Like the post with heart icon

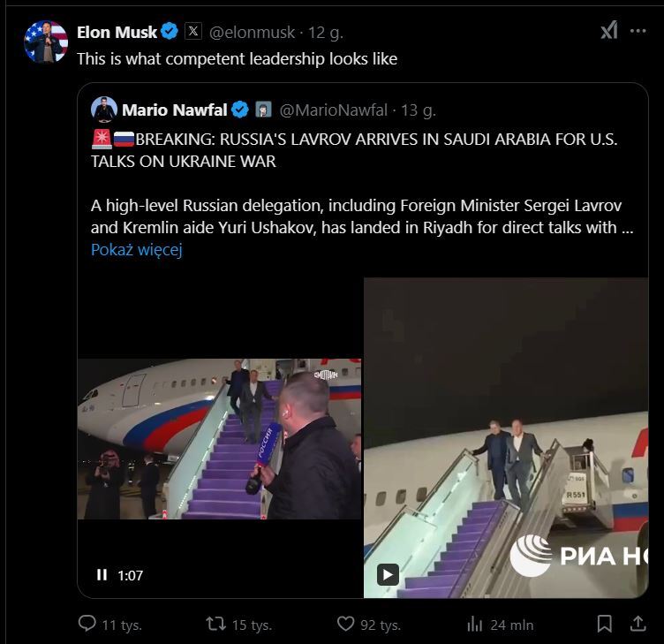coord(346,624)
